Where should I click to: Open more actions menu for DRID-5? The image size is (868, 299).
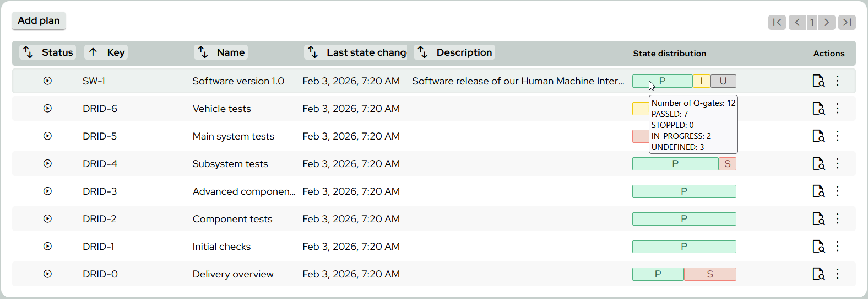837,136
